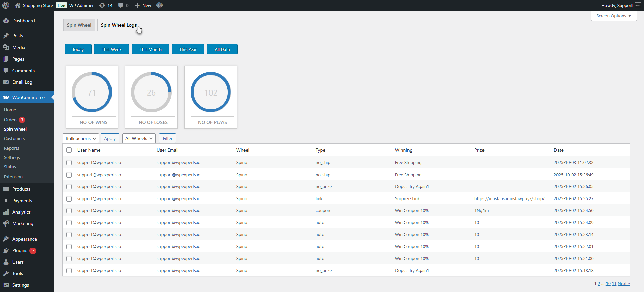Click the diamond icon in admin bar
This screenshot has width=644, height=292.
[x=159, y=5]
